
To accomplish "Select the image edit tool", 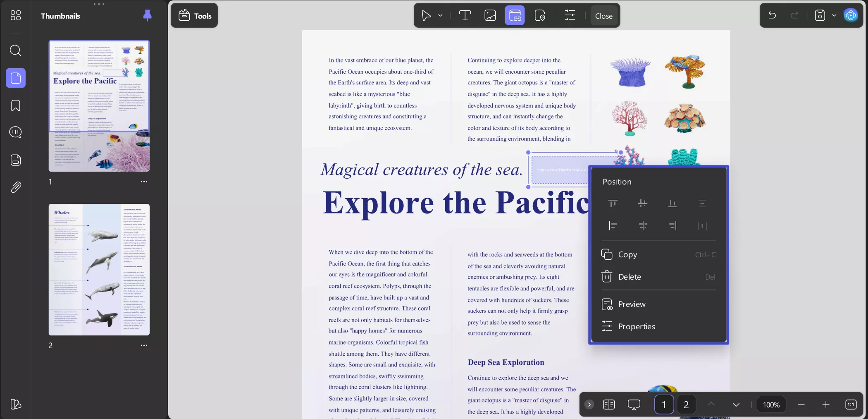I will pyautogui.click(x=490, y=16).
